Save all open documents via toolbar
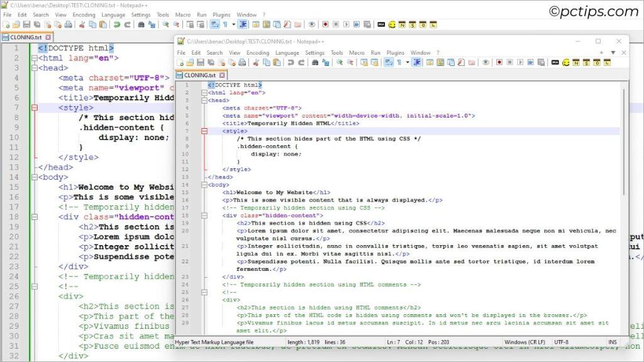Viewport: 644px width, 362px height. 36,25
